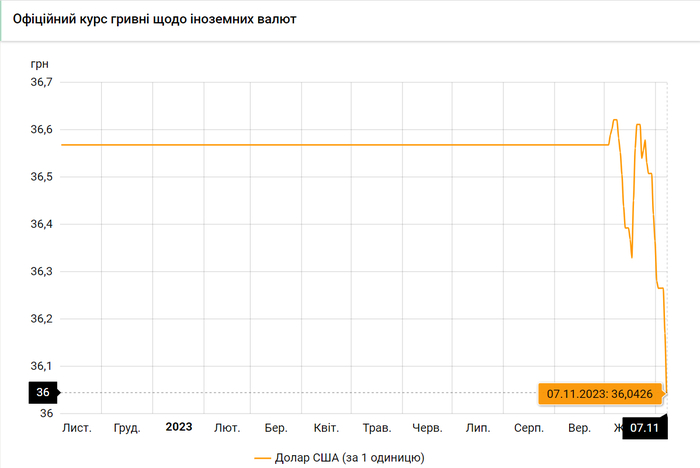Click the orange legend line marker
The height and width of the screenshot is (468, 700).
coord(263,457)
